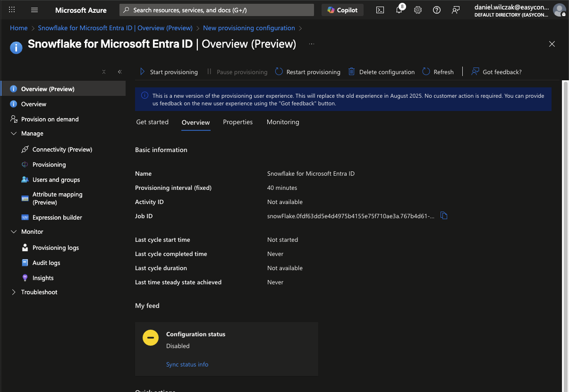
Task: Go to Home breadcrumb link
Action: (19, 28)
